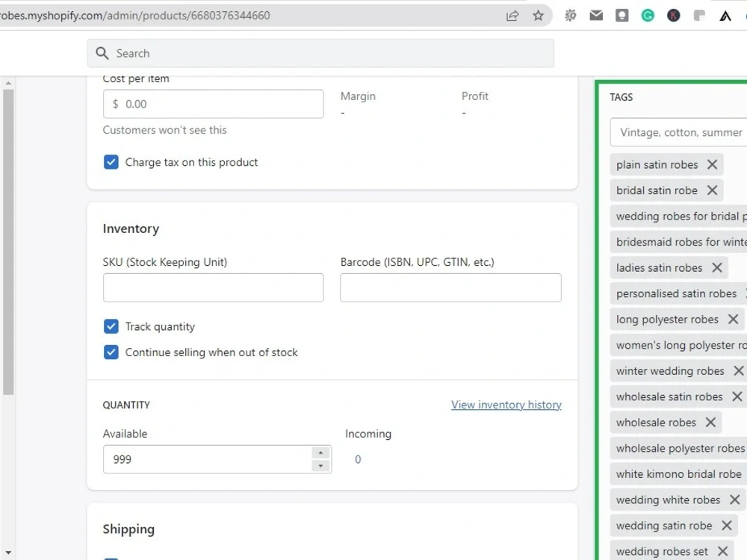The image size is (747, 560).
Task: Open the mail envelope extension icon
Action: click(596, 16)
